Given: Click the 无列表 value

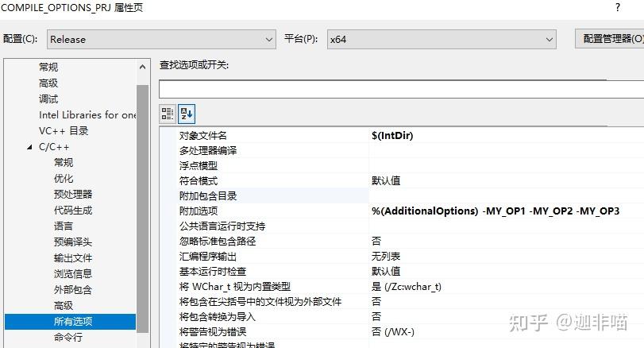Looking at the screenshot, I should (386, 257).
